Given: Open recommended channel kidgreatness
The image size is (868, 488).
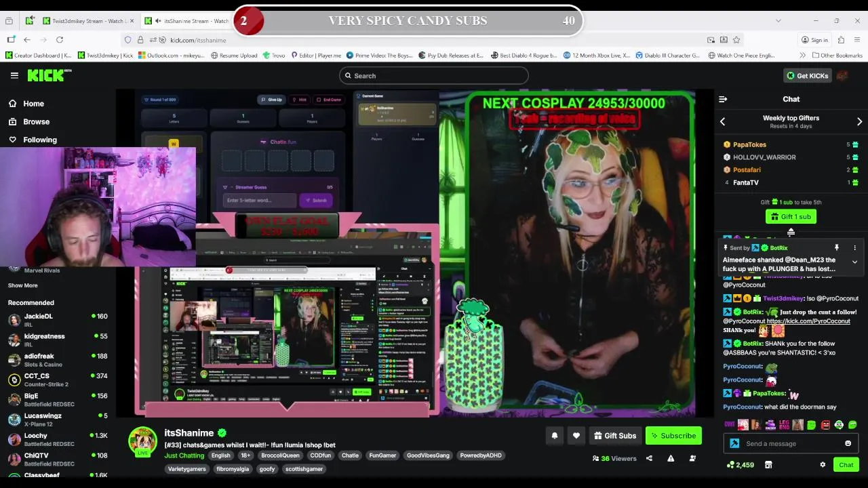Looking at the screenshot, I should click(x=58, y=339).
